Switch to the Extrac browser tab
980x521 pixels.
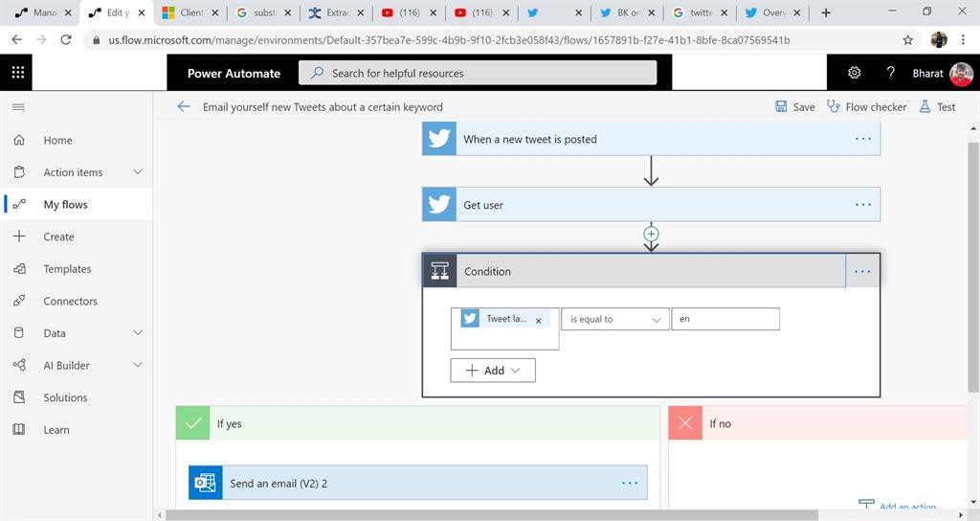pyautogui.click(x=336, y=12)
